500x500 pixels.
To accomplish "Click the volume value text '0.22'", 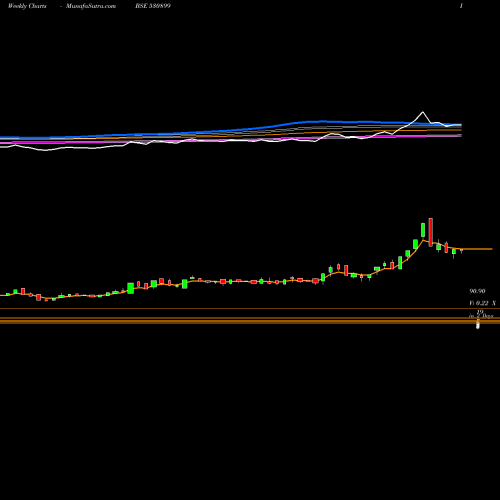I will pyautogui.click(x=482, y=303).
